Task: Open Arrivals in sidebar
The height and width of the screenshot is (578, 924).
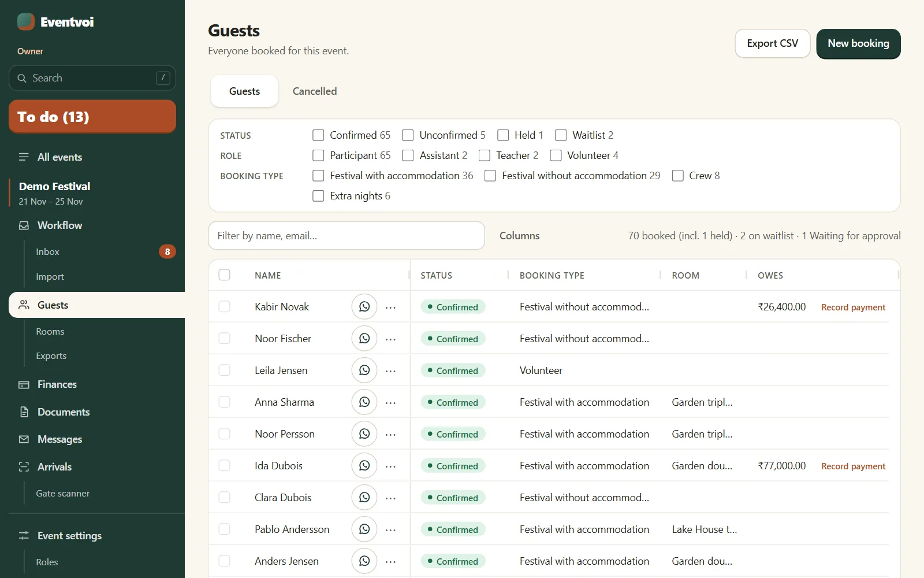Action: pyautogui.click(x=92, y=467)
